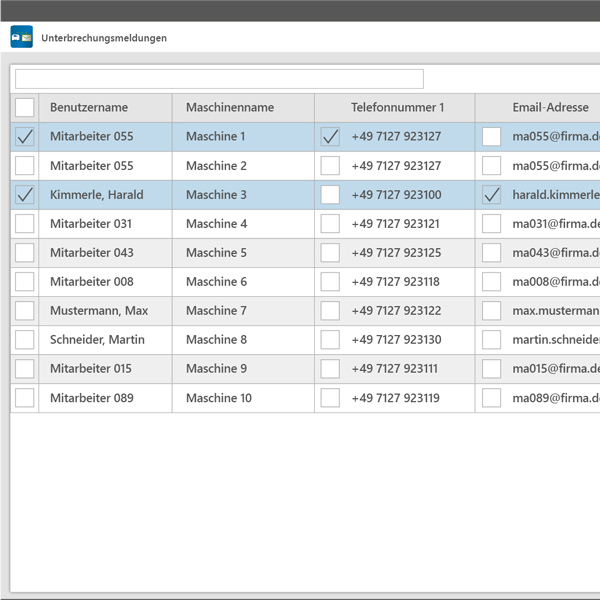The image size is (600, 600).
Task: Click the Telefonnummer 1 column header
Action: [x=397, y=108]
